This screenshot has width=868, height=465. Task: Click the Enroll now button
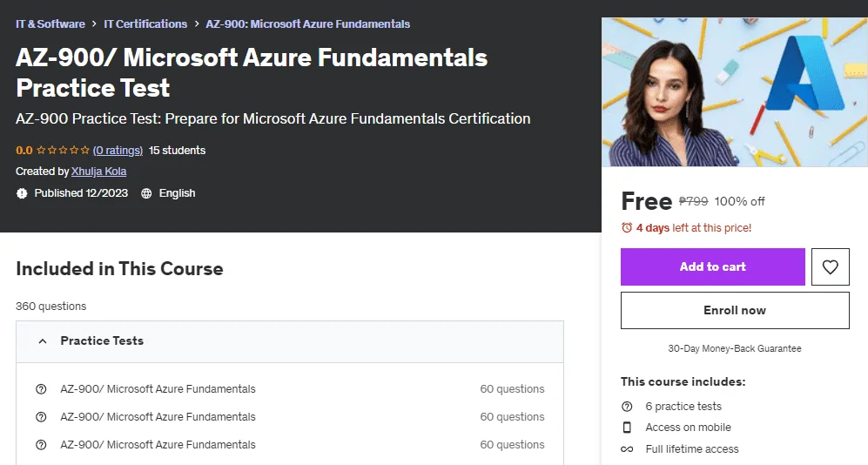pyautogui.click(x=735, y=311)
